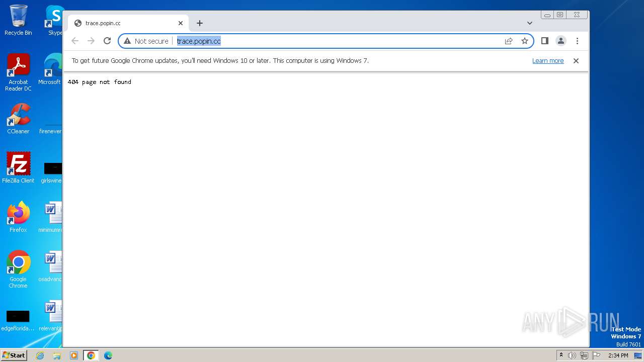Launch Microsoft Edge from taskbar
The width and height of the screenshot is (644, 362).
click(108, 355)
